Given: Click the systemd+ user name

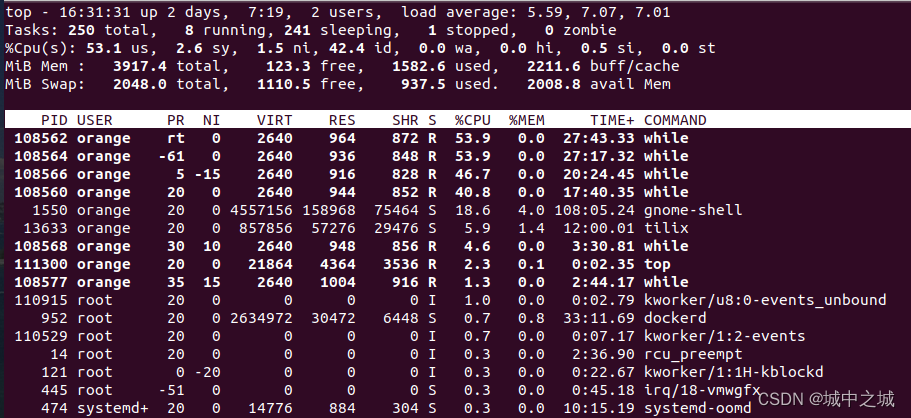Looking at the screenshot, I should tap(113, 409).
